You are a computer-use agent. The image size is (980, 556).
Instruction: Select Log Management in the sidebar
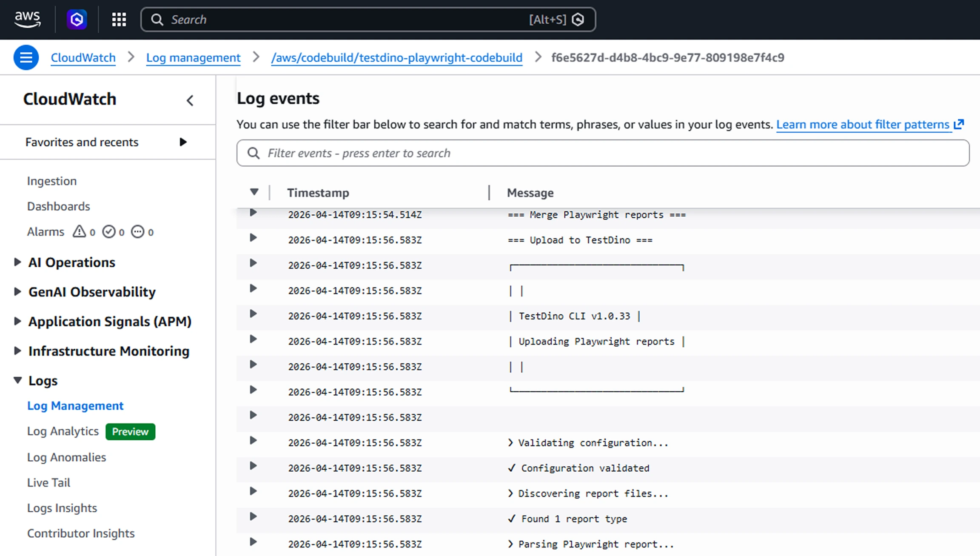[75, 406]
